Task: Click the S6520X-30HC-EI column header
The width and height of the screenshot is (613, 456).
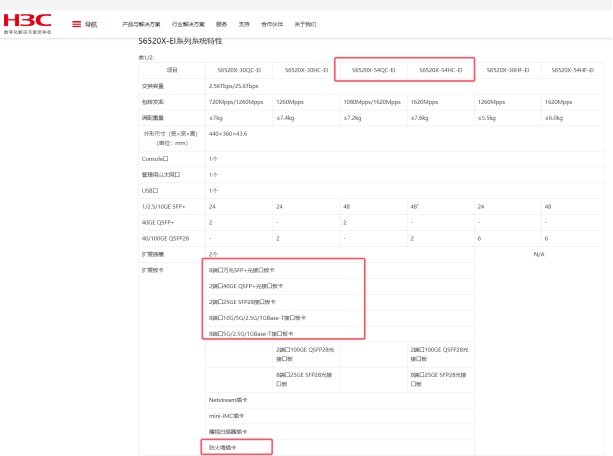Action: [x=306, y=70]
